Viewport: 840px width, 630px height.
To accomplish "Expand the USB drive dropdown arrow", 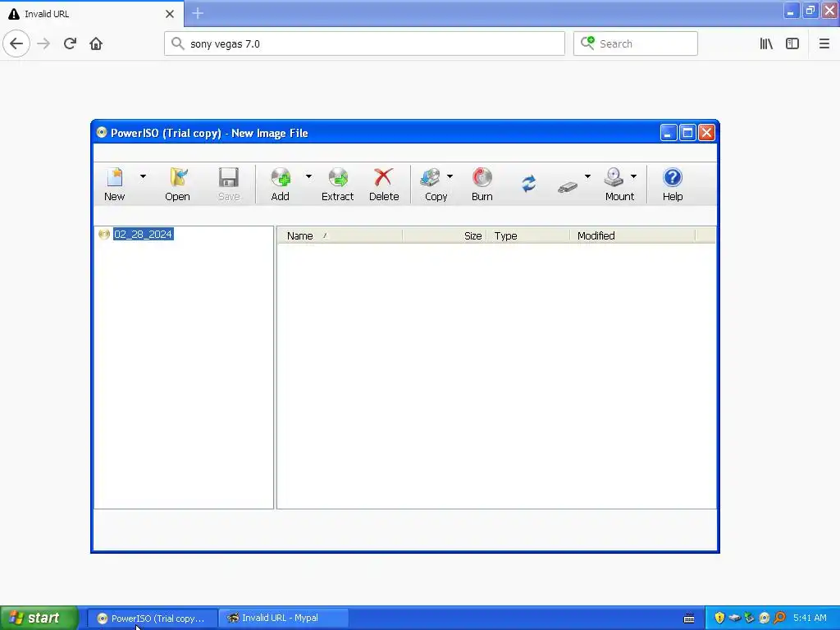I will tap(587, 176).
